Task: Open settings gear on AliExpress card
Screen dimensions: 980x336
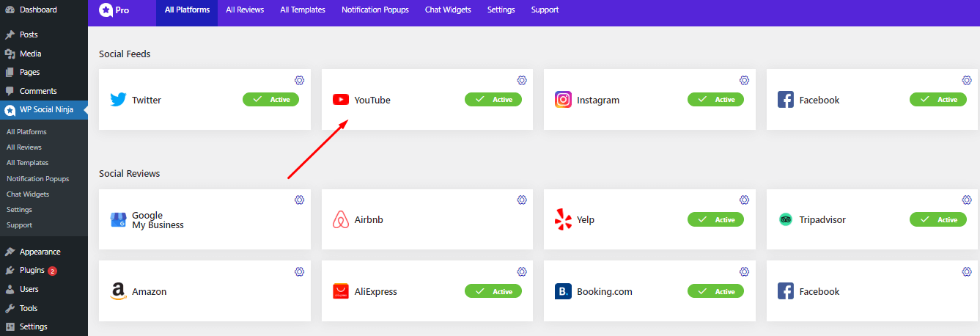Action: (x=522, y=271)
